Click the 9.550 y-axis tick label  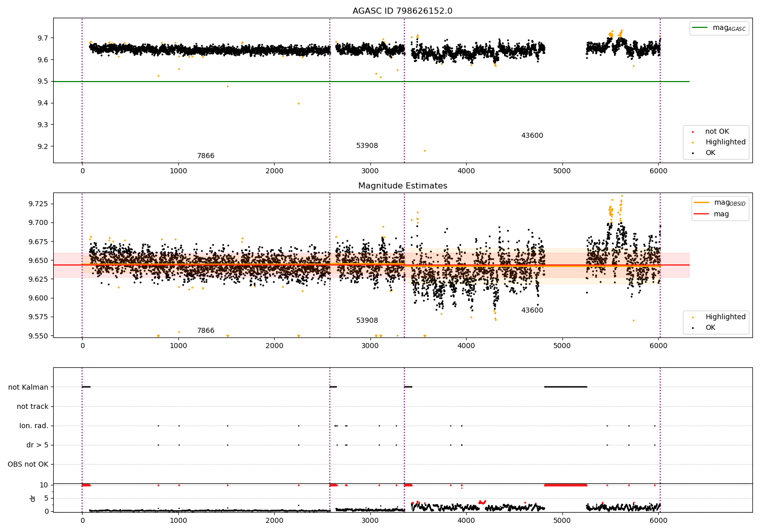pyautogui.click(x=39, y=336)
